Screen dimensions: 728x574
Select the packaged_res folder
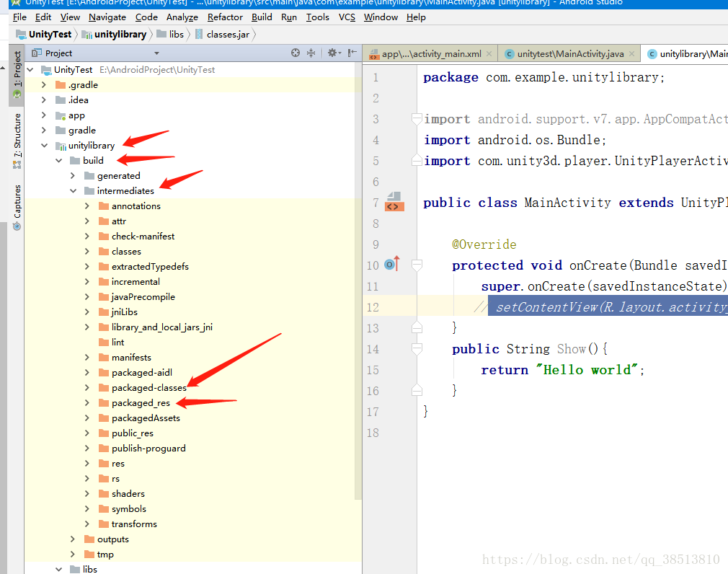pyautogui.click(x=141, y=403)
